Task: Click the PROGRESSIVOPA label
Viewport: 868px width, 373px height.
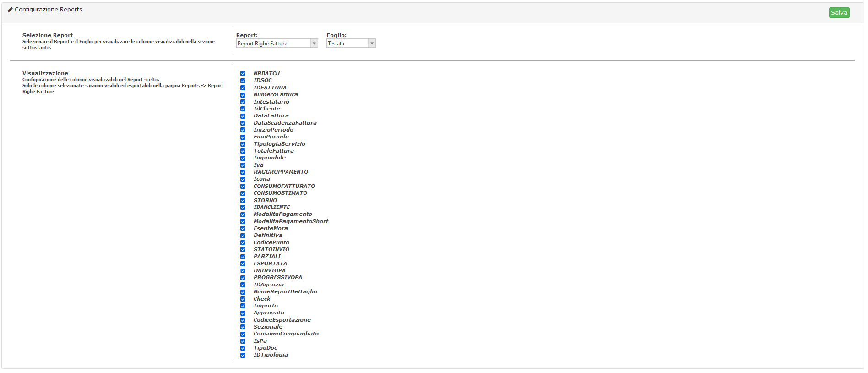Action: (x=278, y=277)
